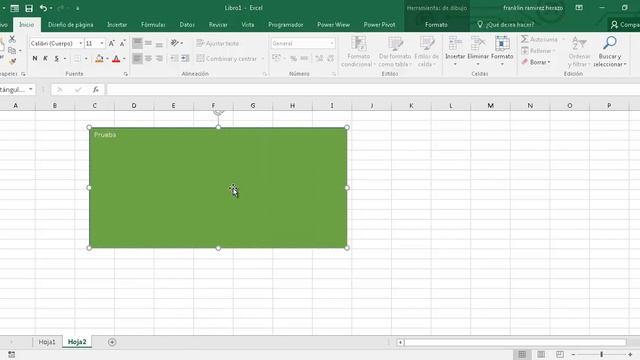
Task: Align text to the middle vertically
Action: pos(148,43)
